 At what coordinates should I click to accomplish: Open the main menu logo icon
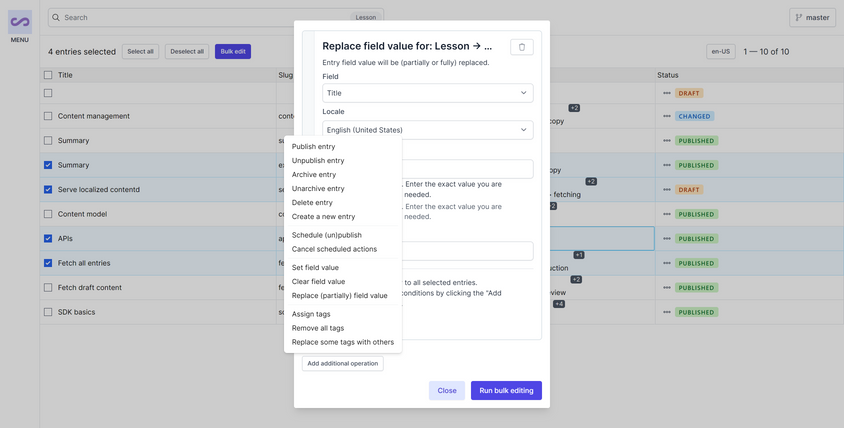pos(20,22)
